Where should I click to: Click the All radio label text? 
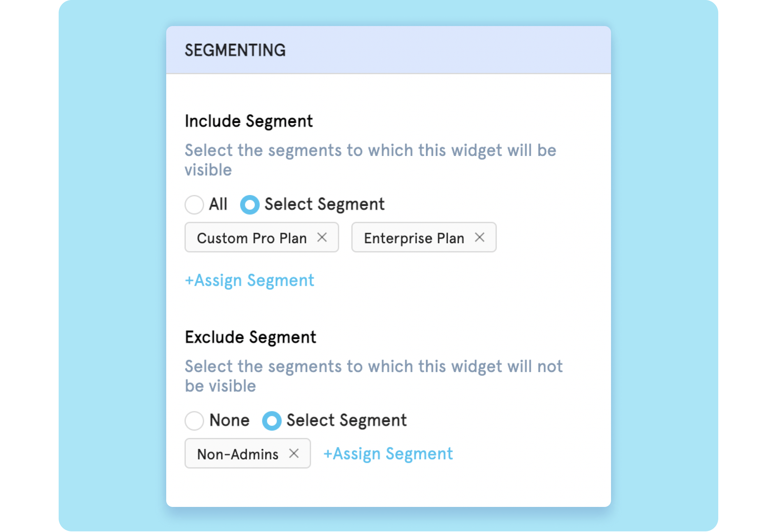click(218, 204)
